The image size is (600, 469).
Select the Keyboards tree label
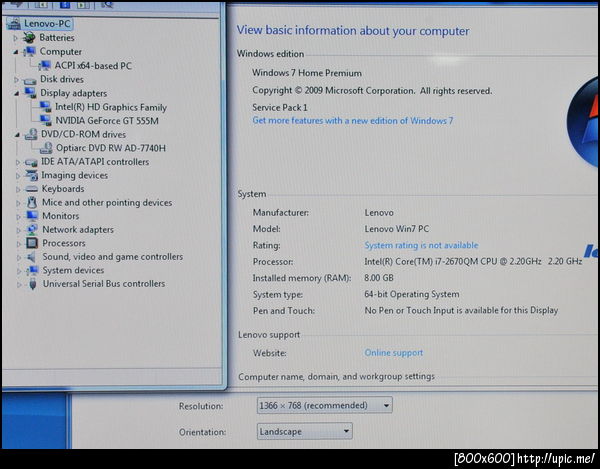[63, 189]
